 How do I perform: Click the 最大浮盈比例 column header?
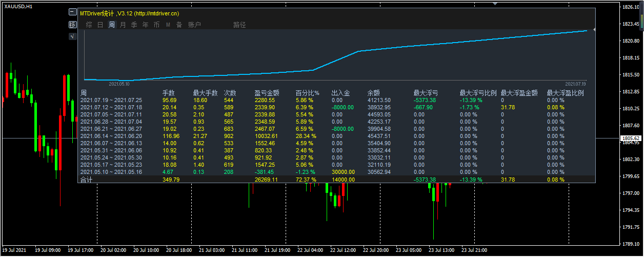point(566,93)
